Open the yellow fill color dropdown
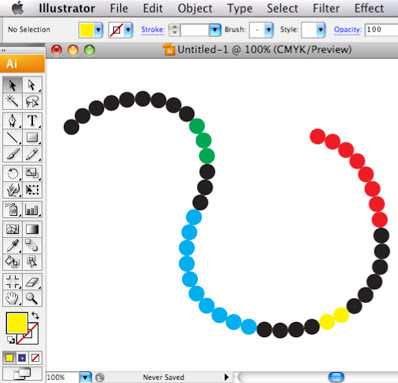The image size is (398, 383). pyautogui.click(x=98, y=30)
